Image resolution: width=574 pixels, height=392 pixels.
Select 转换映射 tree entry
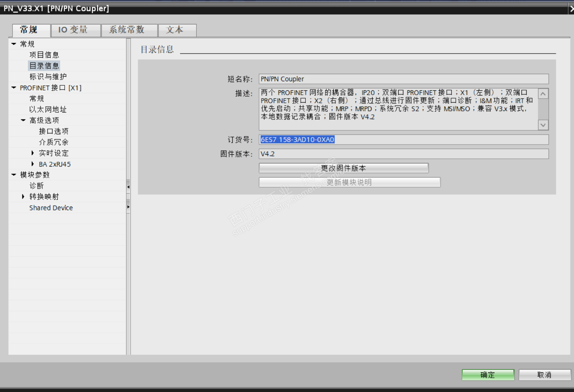pos(44,197)
